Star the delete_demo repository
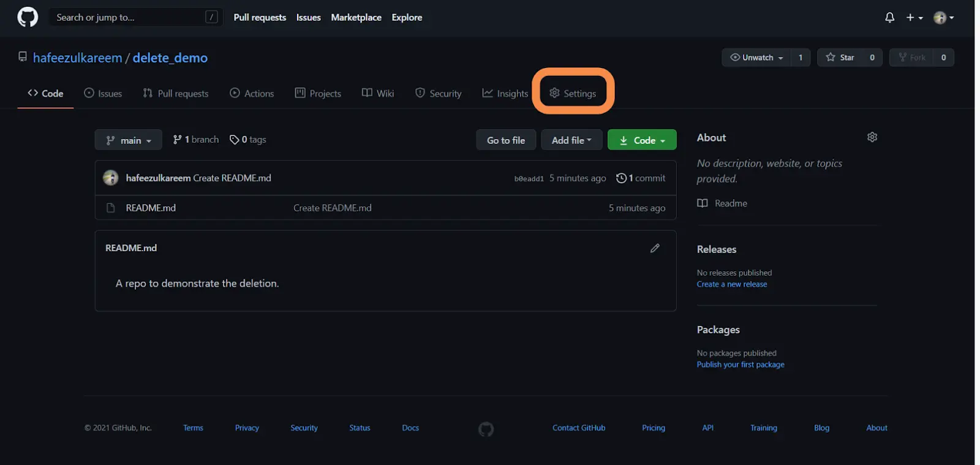This screenshot has height=465, width=980. (x=840, y=58)
